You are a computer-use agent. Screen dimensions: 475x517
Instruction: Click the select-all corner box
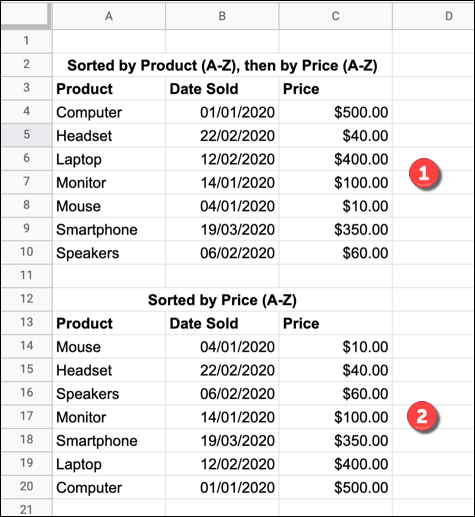coord(26,15)
